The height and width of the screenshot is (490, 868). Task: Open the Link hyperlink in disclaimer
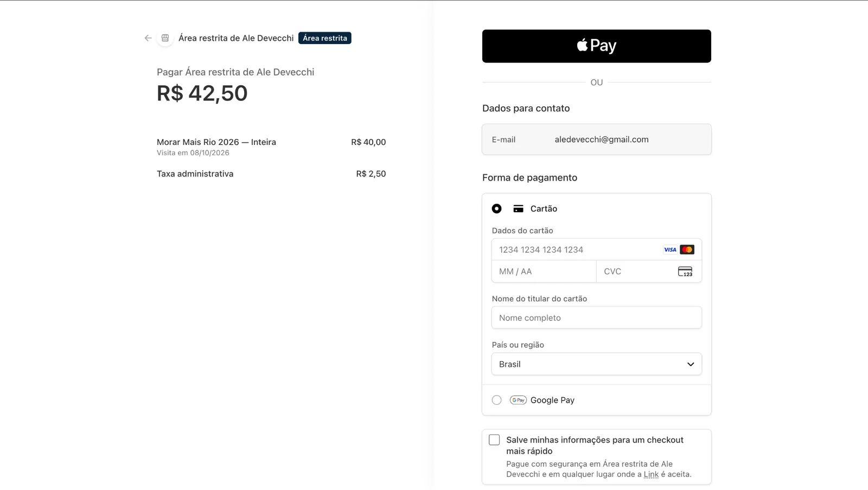[651, 474]
